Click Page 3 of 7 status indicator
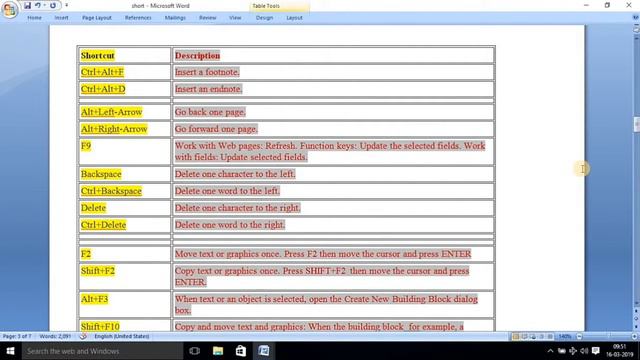 17,336
